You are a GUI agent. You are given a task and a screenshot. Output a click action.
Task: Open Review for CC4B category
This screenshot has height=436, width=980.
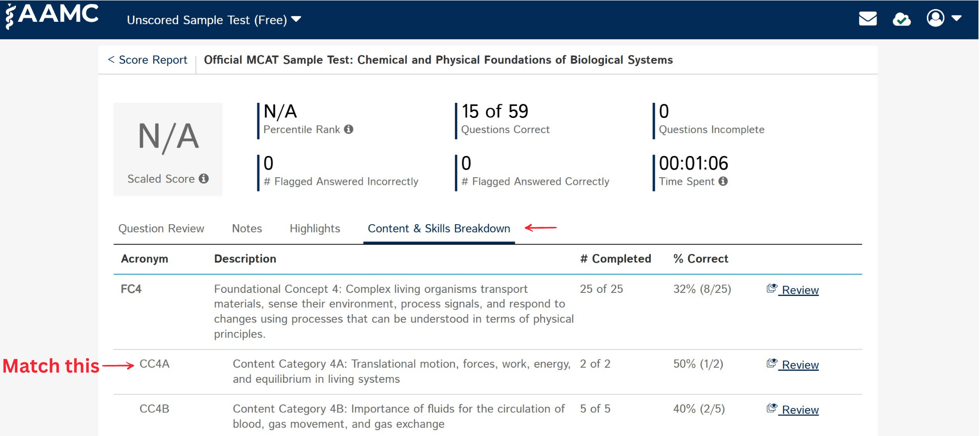(798, 409)
